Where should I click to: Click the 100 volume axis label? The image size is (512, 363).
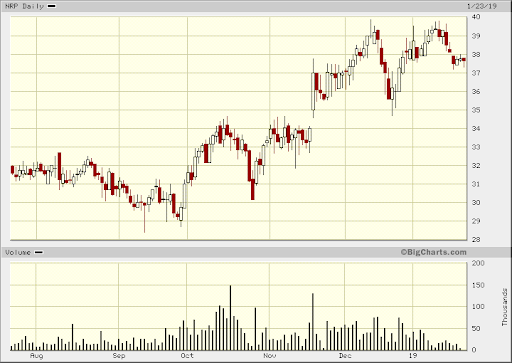(x=478, y=307)
